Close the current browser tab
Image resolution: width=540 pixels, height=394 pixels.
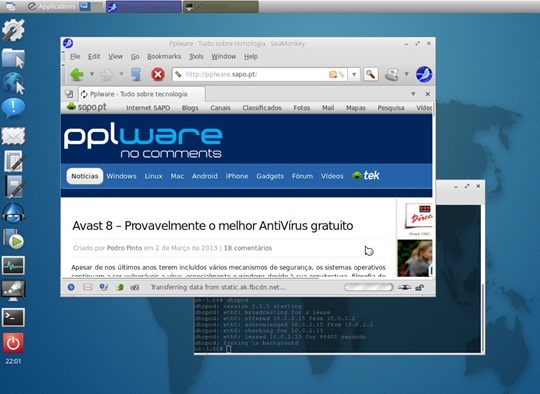tap(427, 94)
